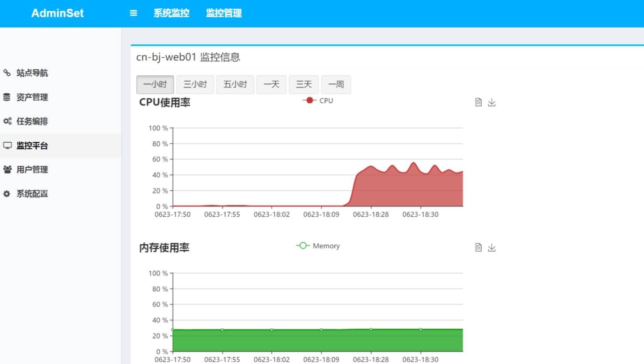Toggle the Memory legend series

tap(318, 246)
